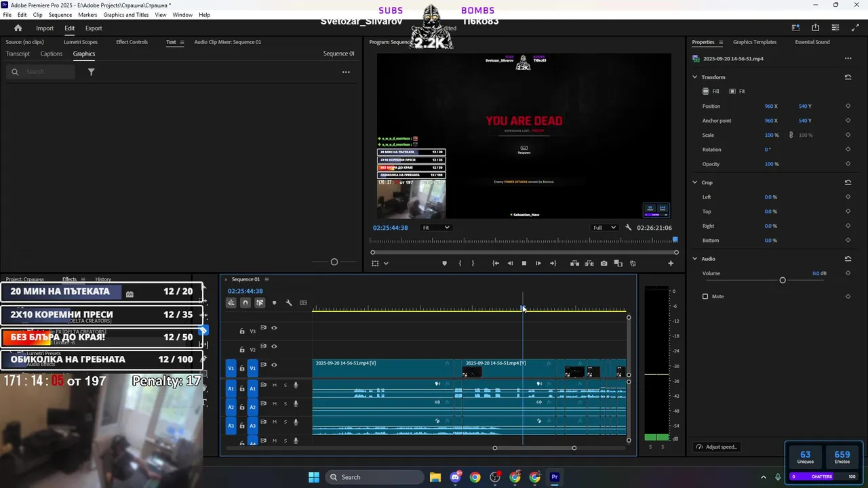The height and width of the screenshot is (488, 868).
Task: Click the Fit button under Transform
Action: tap(737, 91)
